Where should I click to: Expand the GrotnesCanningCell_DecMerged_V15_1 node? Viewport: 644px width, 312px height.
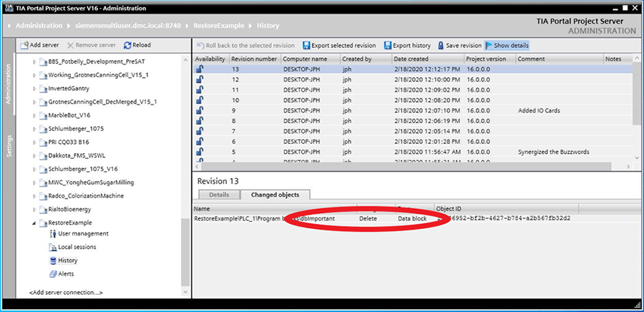[34, 102]
